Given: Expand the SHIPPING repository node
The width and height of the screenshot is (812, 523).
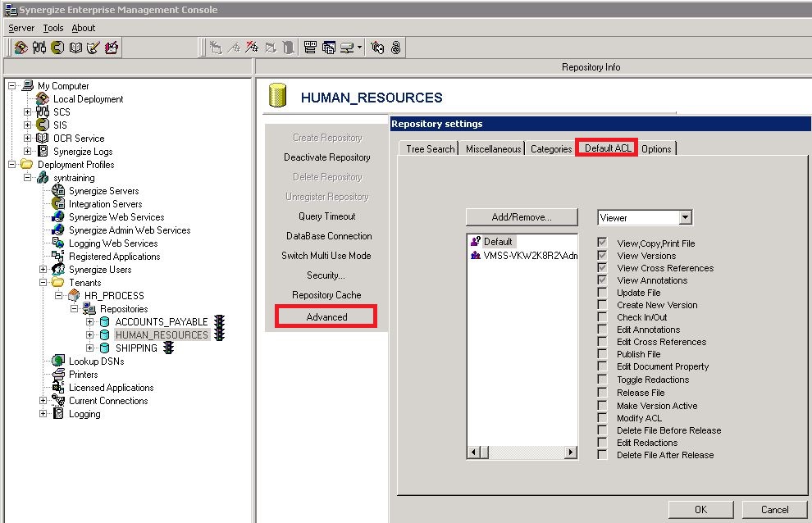Looking at the screenshot, I should click(89, 348).
